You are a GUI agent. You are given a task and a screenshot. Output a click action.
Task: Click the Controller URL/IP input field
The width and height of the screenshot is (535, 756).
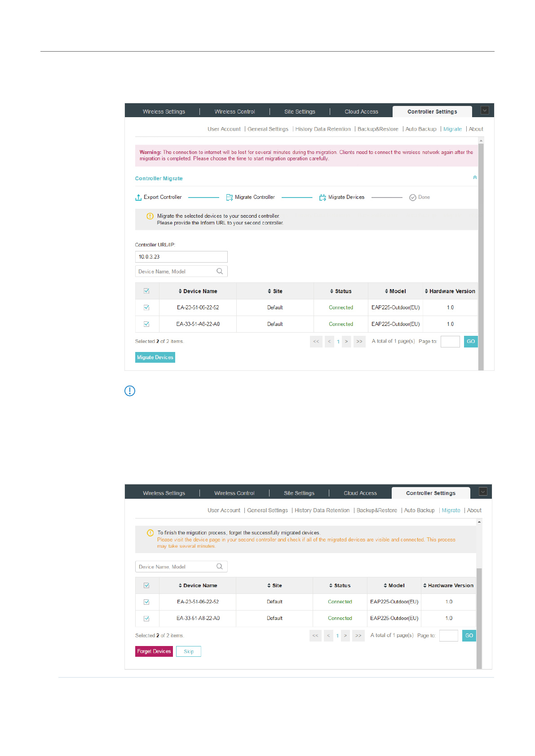181,257
